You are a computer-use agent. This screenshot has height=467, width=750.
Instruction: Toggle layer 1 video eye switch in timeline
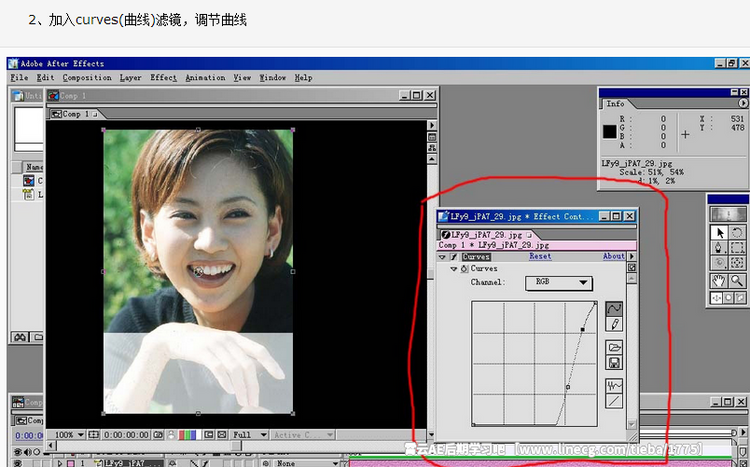(17, 463)
